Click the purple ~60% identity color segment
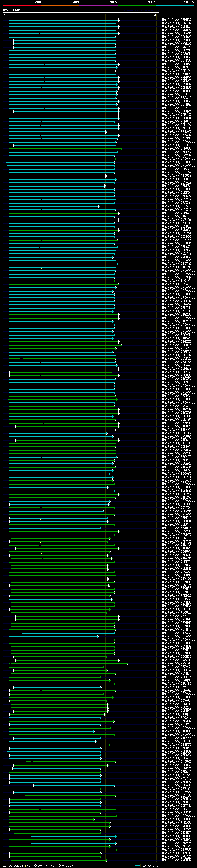The width and height of the screenshot is (197, 868). [98, 6]
